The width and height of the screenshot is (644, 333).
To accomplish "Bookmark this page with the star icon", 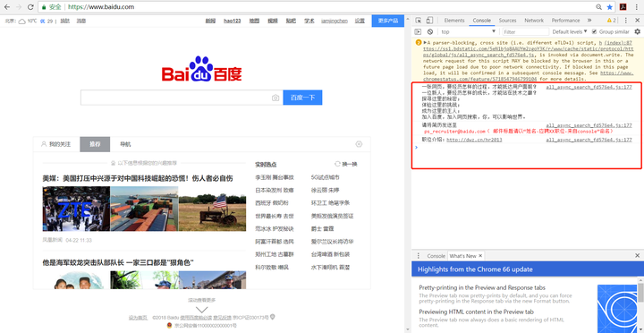I will point(609,7).
